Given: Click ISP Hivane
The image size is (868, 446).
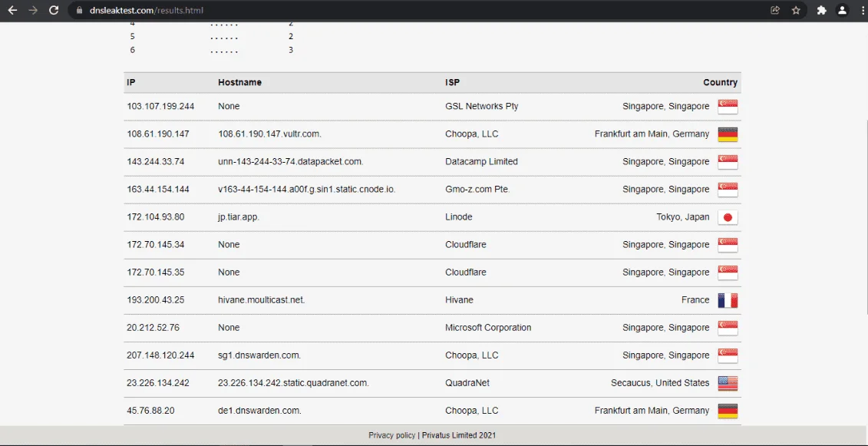Looking at the screenshot, I should [460, 299].
